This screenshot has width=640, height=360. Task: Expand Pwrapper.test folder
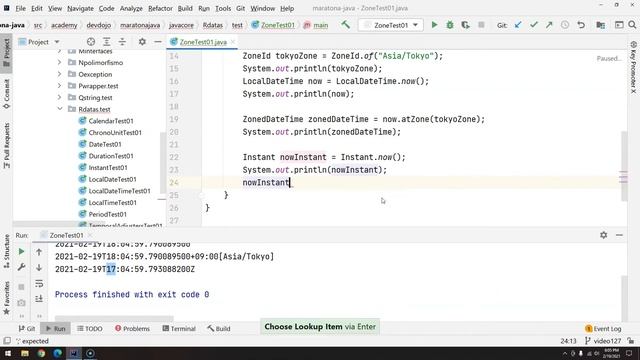click(x=60, y=86)
